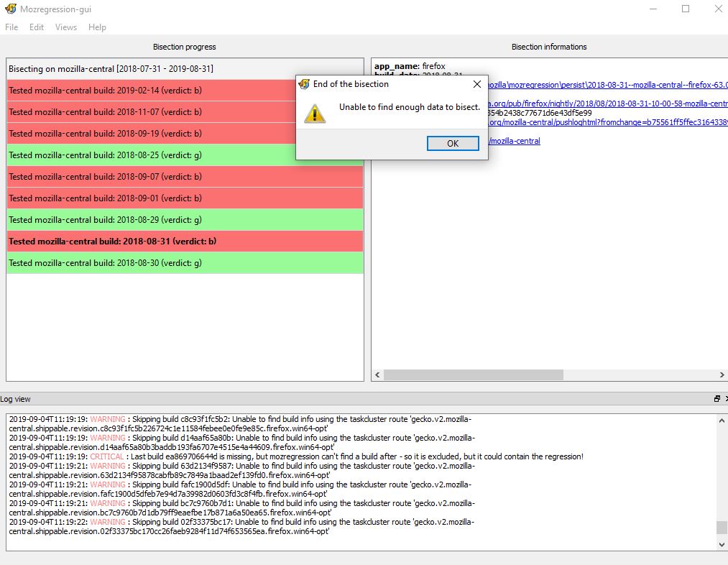Select bold tested build 2018-08-31 row
728x565 pixels.
point(185,242)
